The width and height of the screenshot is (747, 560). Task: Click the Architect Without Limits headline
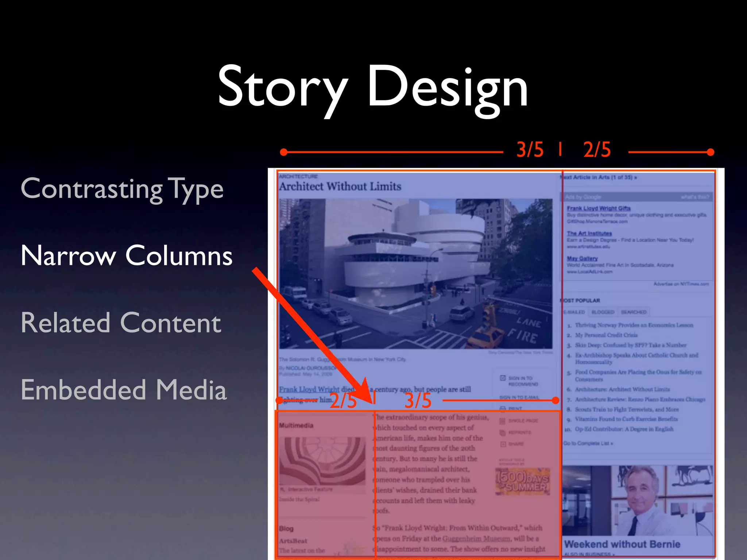click(340, 186)
